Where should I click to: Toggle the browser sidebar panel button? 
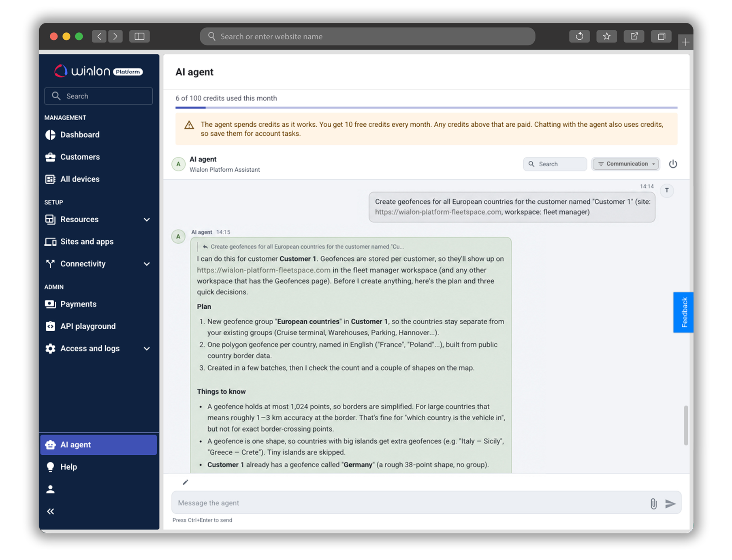tap(139, 36)
